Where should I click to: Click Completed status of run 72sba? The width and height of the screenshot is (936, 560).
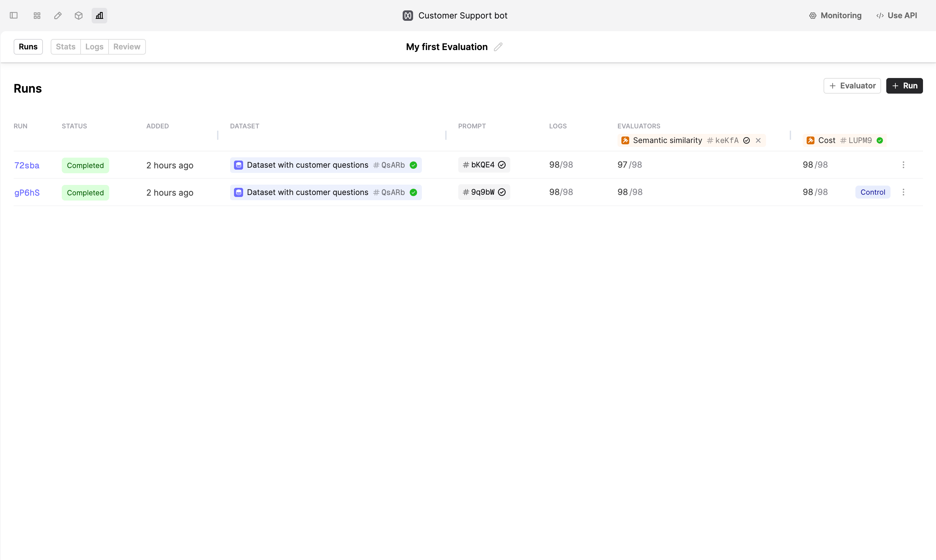(x=85, y=165)
